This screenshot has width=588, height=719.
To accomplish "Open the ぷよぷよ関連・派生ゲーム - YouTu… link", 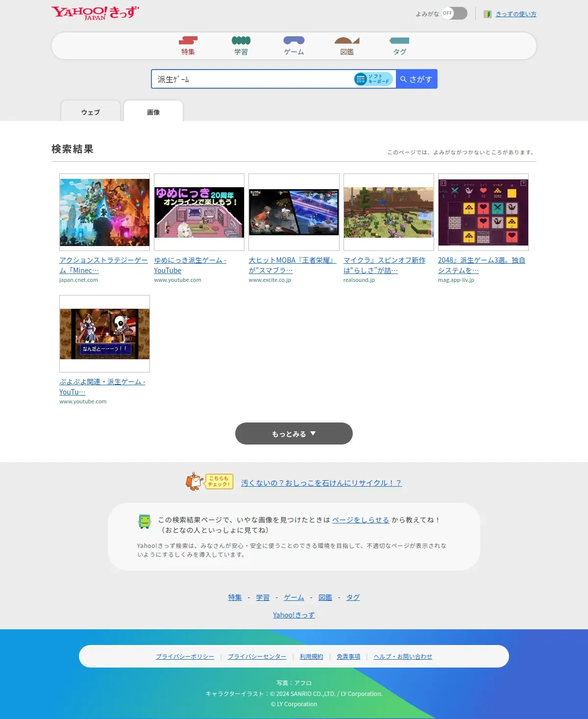I will (x=102, y=387).
